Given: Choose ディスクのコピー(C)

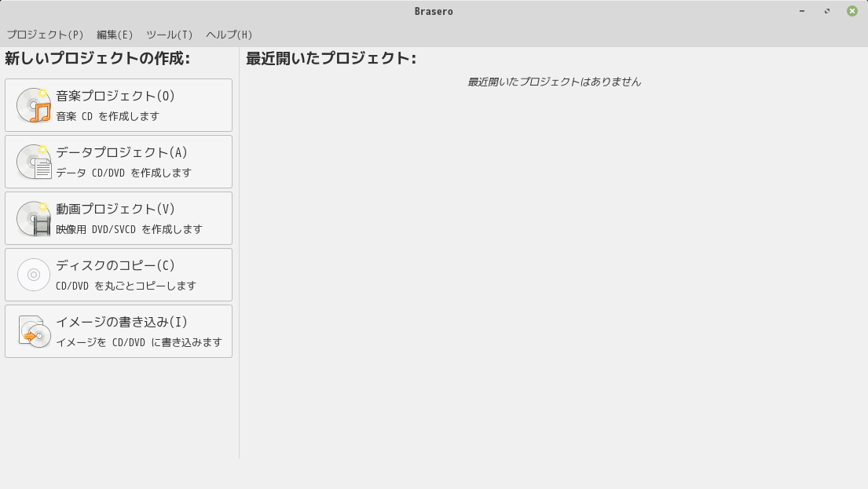Looking at the screenshot, I should pyautogui.click(x=119, y=275).
